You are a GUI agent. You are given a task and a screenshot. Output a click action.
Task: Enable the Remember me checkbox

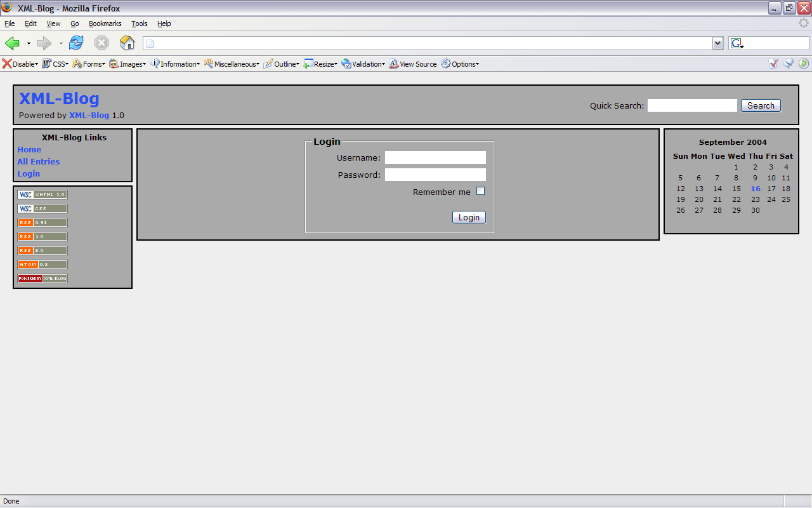tap(480, 191)
